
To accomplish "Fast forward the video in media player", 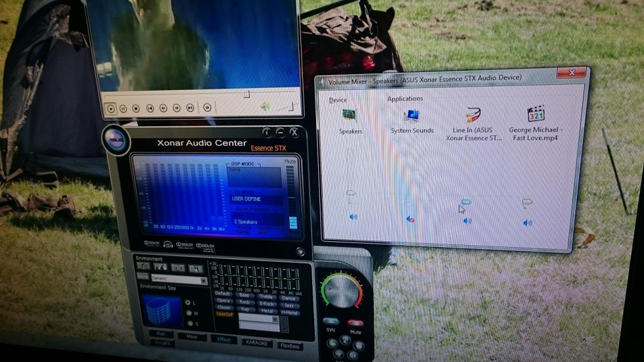I will pyautogui.click(x=177, y=108).
